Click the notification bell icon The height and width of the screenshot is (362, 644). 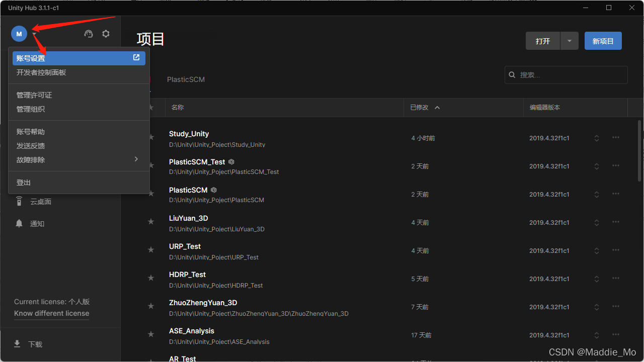coord(19,223)
